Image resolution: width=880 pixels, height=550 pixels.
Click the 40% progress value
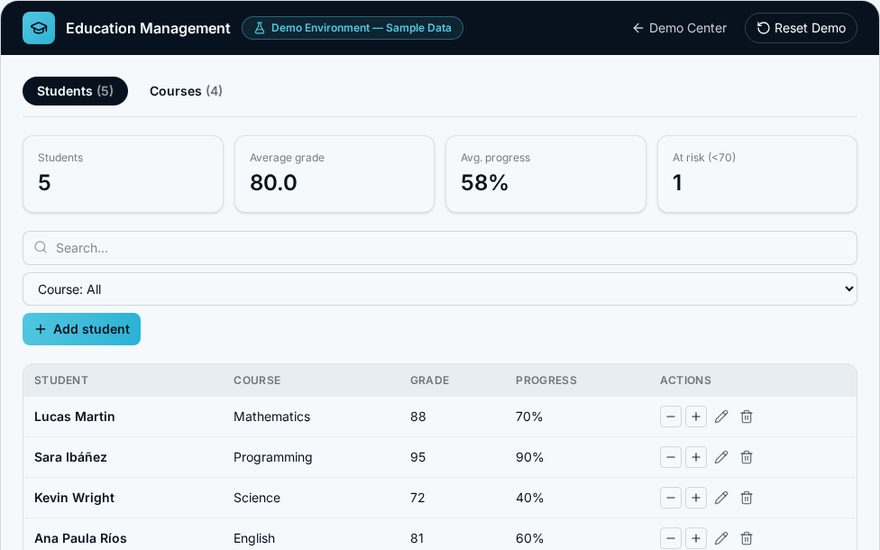pos(530,498)
